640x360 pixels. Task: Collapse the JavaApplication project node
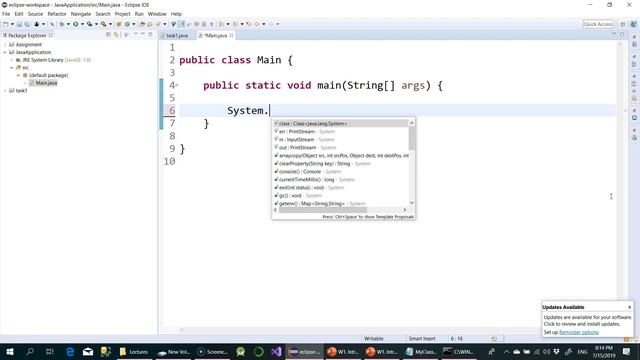[x=5, y=52]
